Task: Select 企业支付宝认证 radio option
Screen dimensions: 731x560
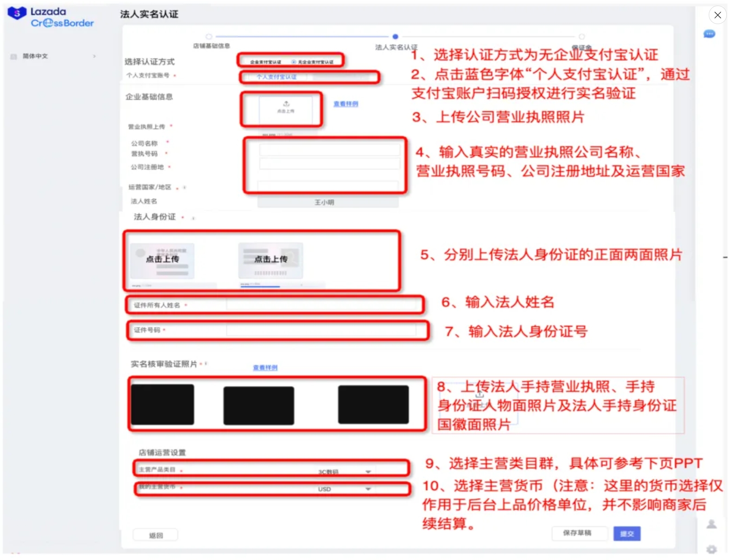Action: (x=265, y=62)
